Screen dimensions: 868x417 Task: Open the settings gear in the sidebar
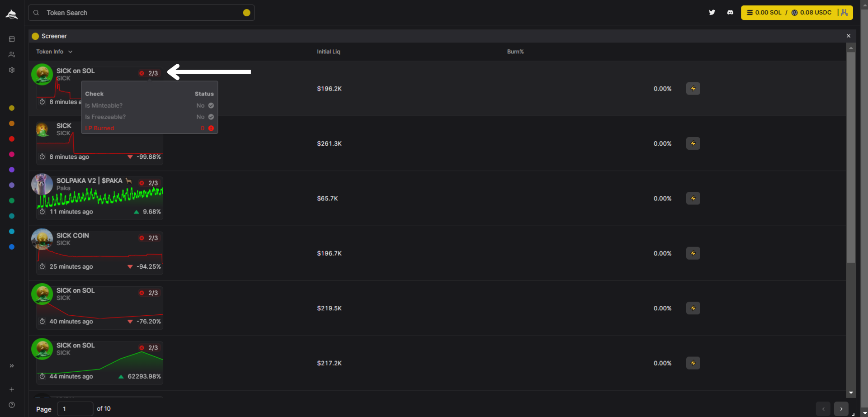pyautogui.click(x=12, y=70)
